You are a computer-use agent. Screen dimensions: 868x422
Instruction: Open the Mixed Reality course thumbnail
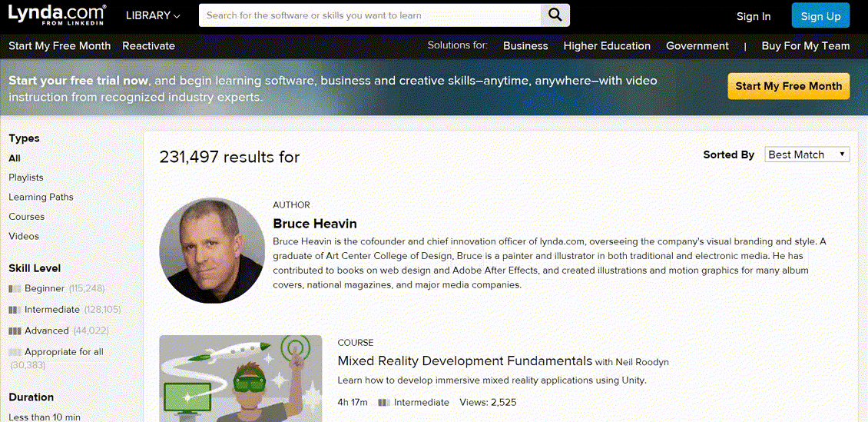click(240, 378)
